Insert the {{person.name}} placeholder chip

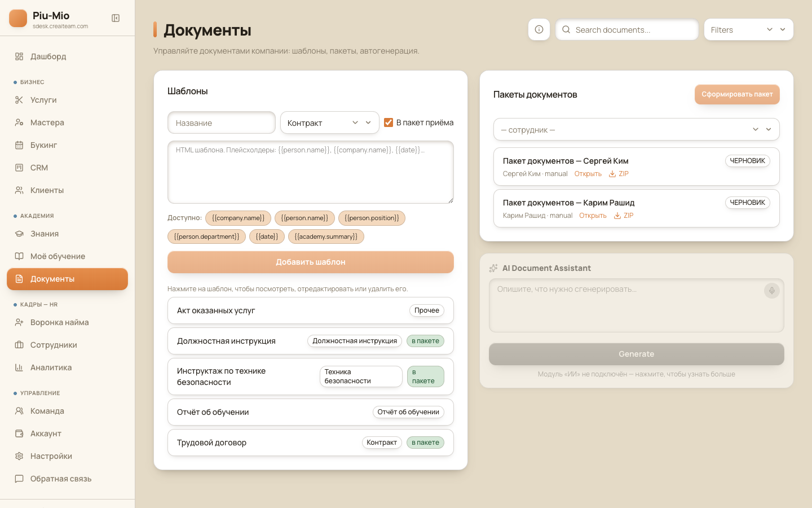pyautogui.click(x=304, y=218)
